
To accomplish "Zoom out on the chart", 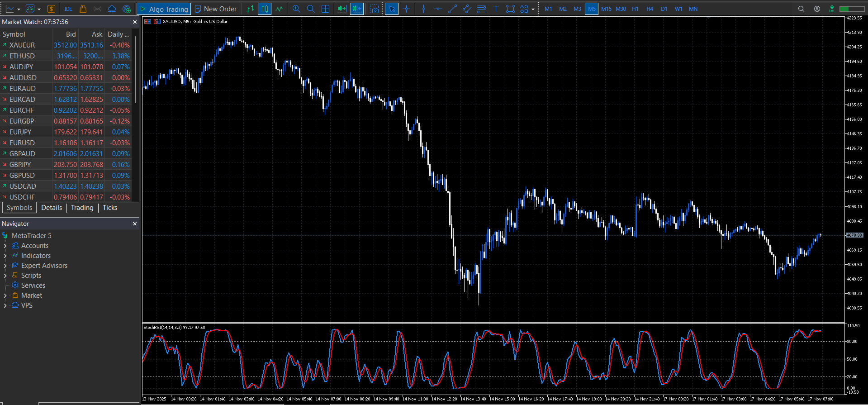I will pyautogui.click(x=311, y=9).
